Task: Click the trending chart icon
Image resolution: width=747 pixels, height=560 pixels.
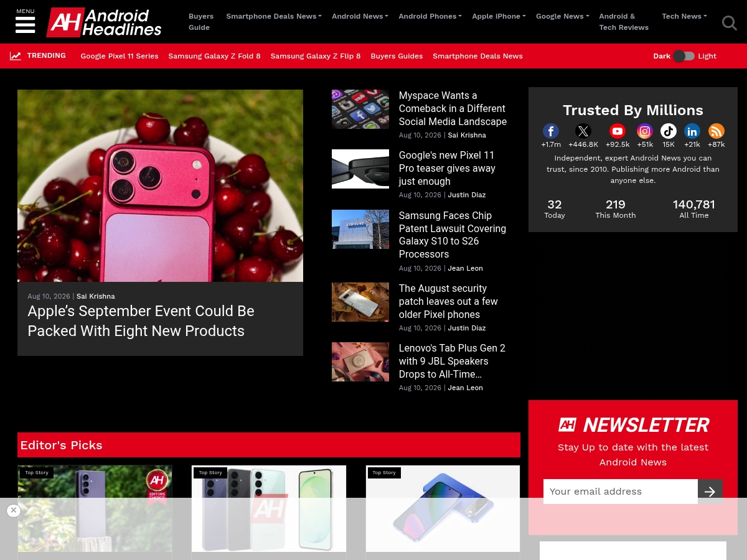Action: pos(16,56)
